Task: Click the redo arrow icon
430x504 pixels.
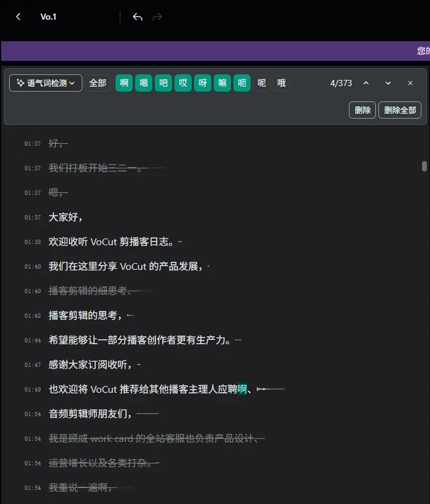Action: [x=157, y=17]
